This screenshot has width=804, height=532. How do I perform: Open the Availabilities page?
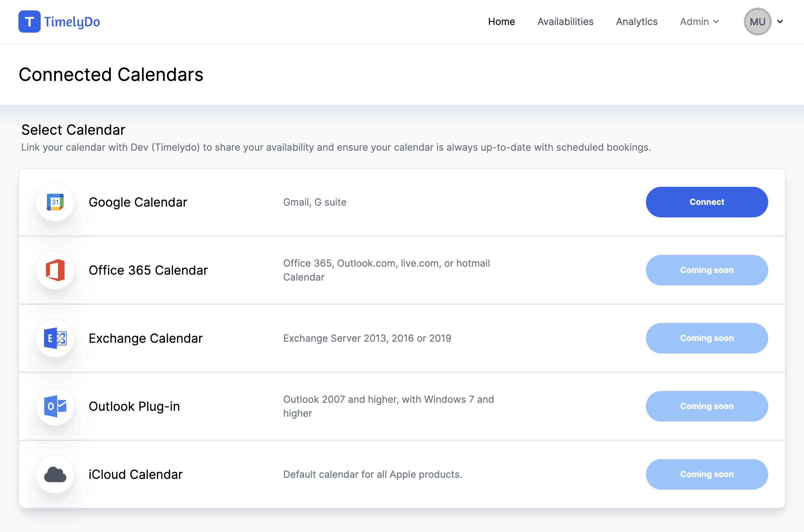pyautogui.click(x=565, y=22)
